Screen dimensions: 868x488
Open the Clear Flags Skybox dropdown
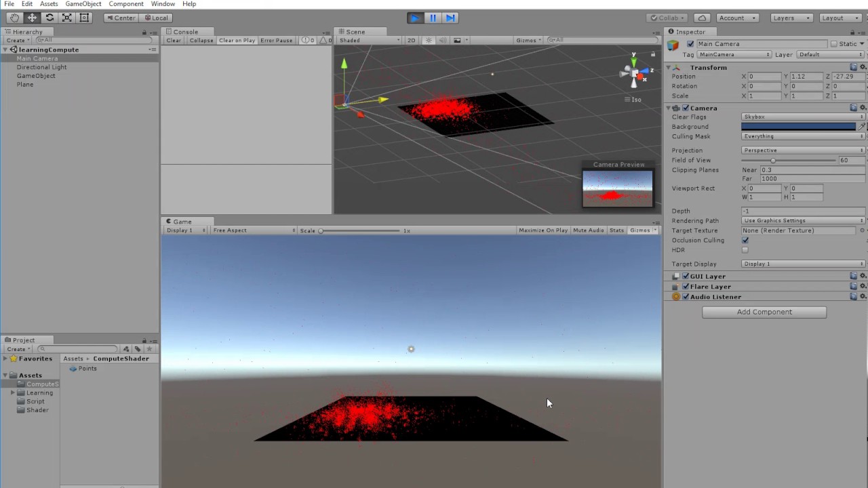point(804,117)
